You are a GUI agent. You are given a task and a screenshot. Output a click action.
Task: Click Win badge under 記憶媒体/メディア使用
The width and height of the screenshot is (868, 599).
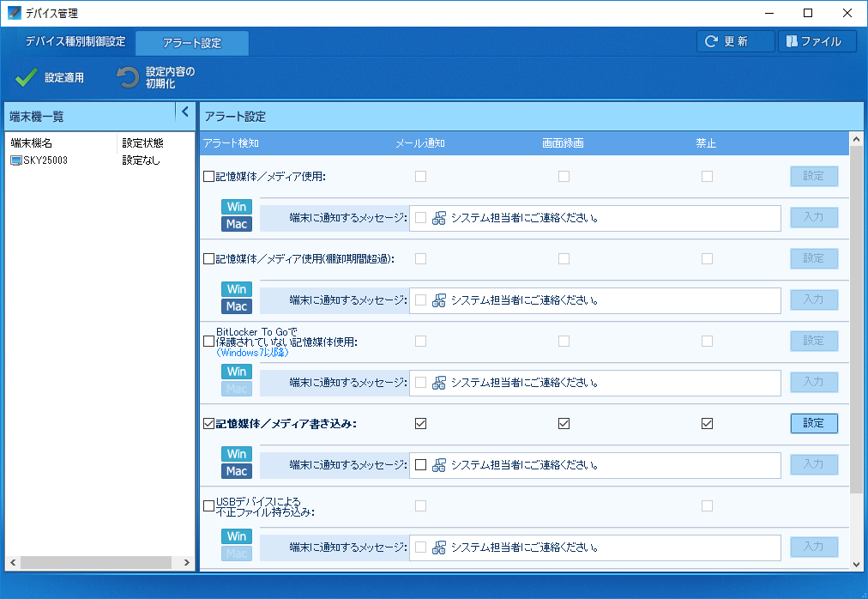pos(237,207)
